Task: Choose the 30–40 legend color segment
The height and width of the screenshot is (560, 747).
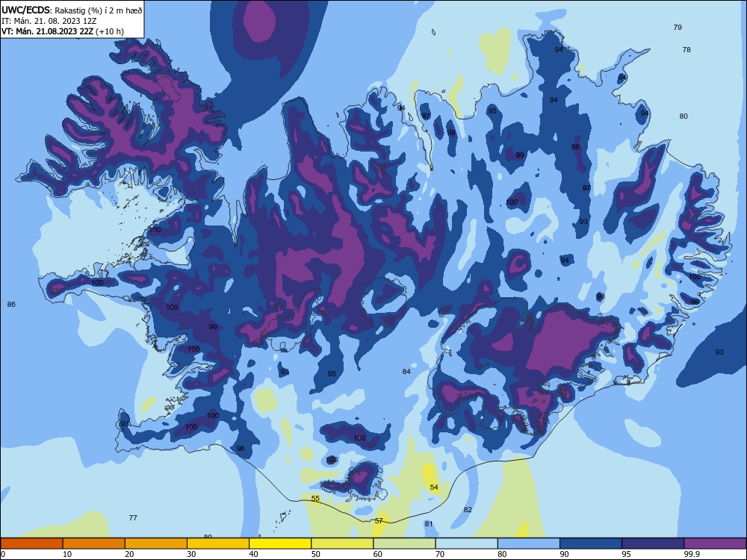Action: [218, 544]
